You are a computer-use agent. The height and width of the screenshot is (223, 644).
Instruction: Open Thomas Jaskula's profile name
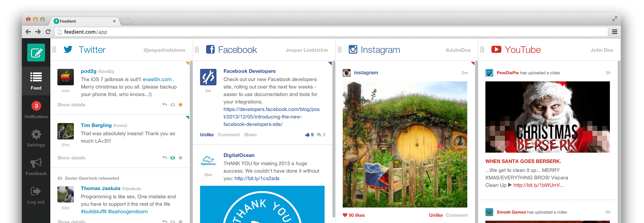tap(101, 188)
